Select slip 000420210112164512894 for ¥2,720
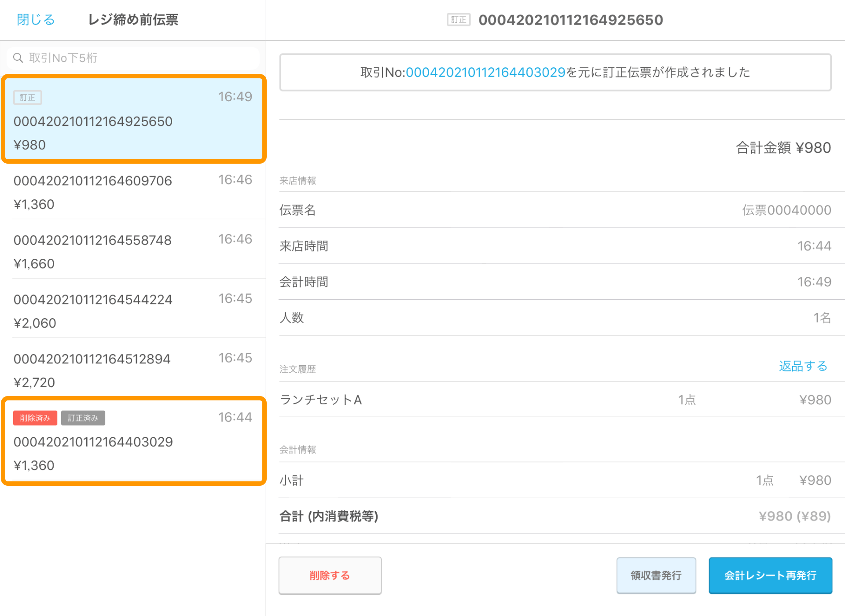845x616 pixels. tap(132, 370)
